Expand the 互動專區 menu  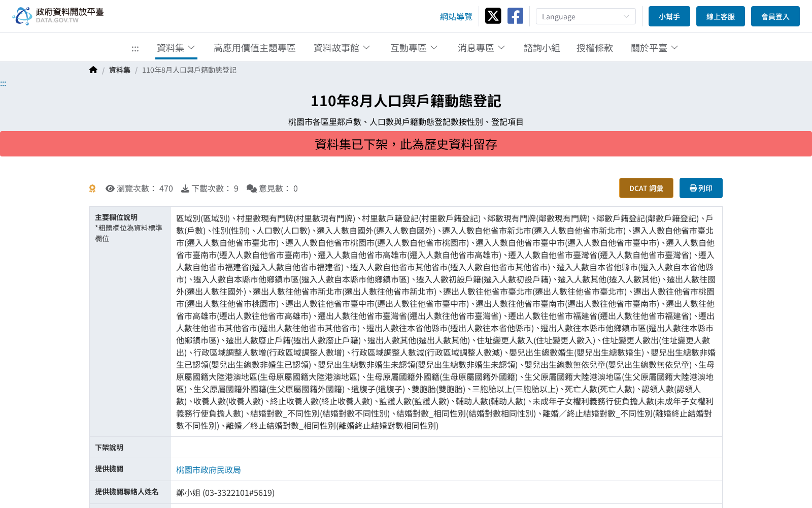[x=414, y=48]
